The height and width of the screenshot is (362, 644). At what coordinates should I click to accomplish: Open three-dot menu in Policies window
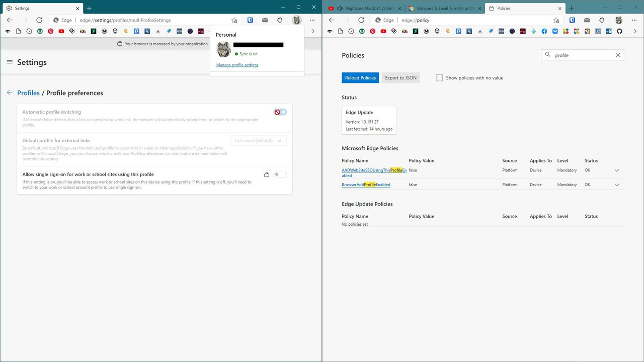pos(634,20)
